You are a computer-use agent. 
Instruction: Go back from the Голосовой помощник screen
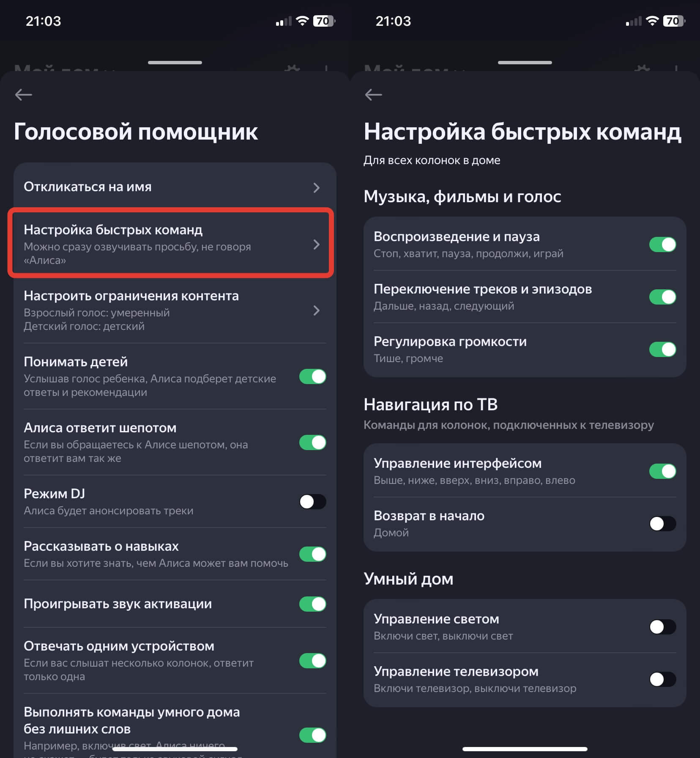24,95
